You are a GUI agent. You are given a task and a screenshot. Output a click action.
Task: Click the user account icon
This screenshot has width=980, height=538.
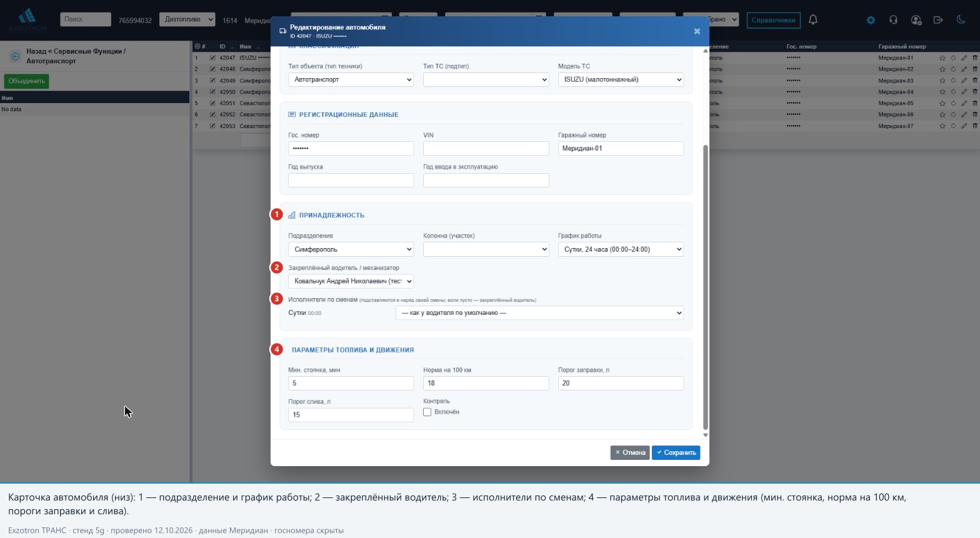916,20
